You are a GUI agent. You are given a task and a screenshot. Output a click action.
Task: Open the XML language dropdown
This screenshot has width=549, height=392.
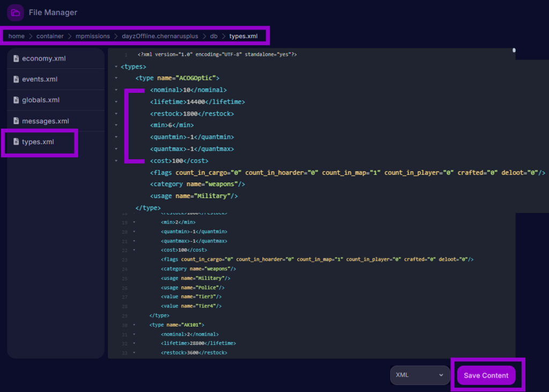420,375
